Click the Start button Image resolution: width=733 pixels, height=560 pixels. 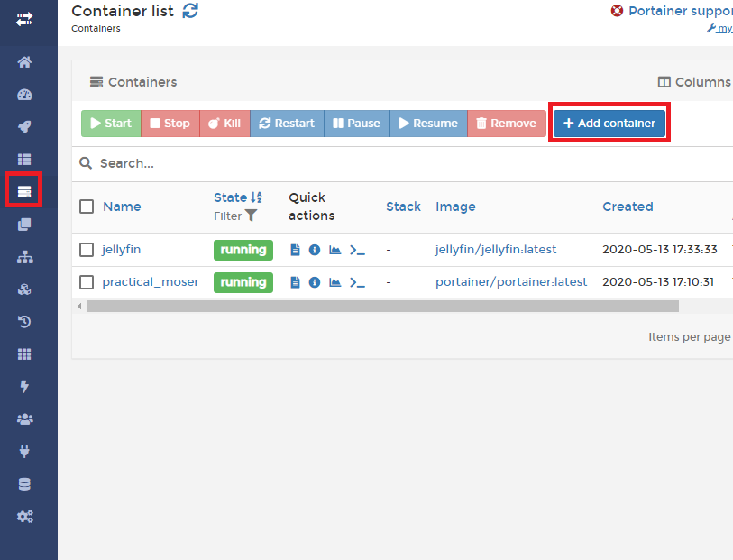tap(111, 124)
